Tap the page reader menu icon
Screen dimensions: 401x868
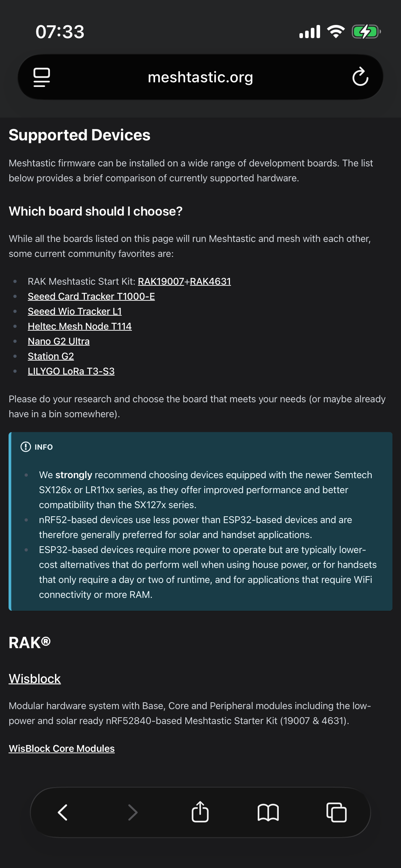point(42,77)
